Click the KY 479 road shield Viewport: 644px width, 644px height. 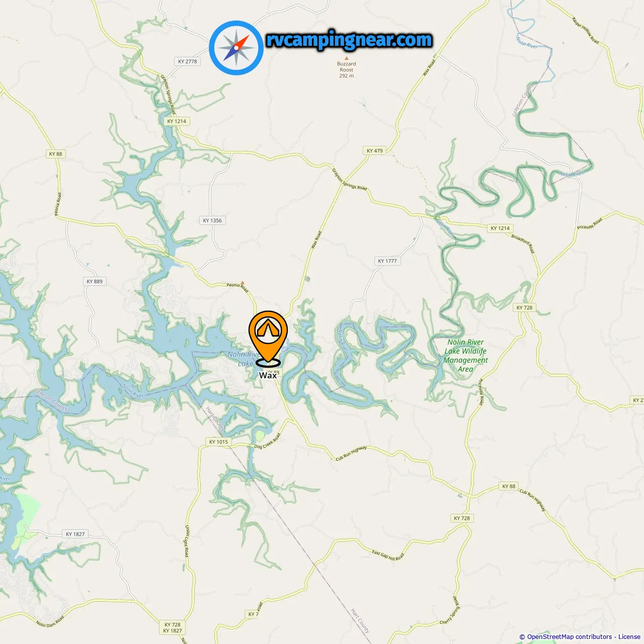(374, 150)
